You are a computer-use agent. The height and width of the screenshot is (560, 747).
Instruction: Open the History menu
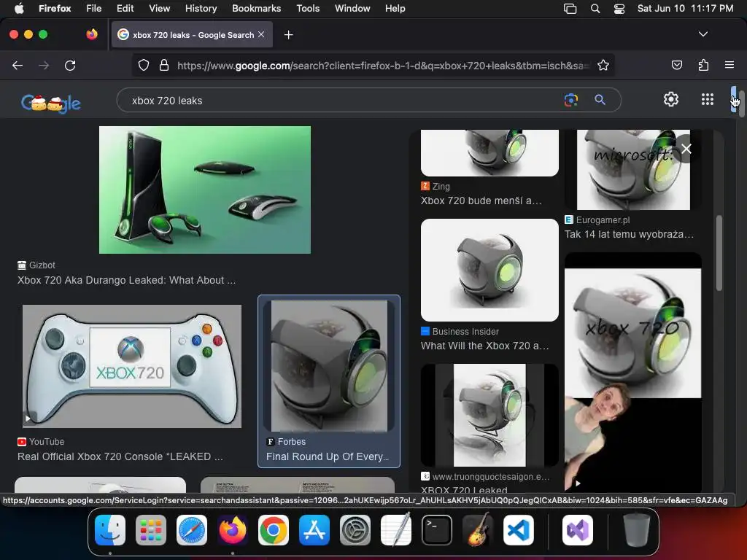[x=201, y=8]
